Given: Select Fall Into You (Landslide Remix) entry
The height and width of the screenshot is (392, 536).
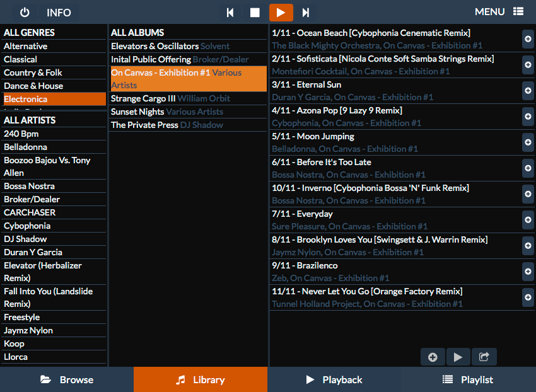Looking at the screenshot, I should (54, 297).
